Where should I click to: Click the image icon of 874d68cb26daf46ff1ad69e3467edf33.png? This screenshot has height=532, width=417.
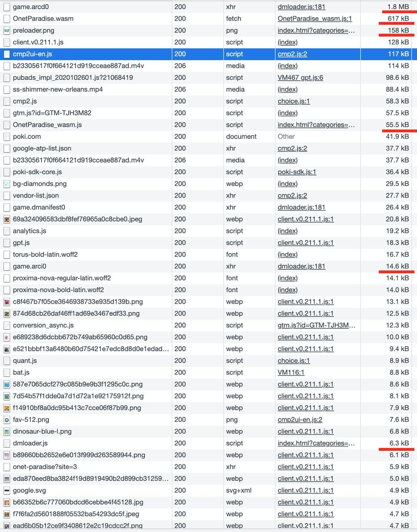coord(7,313)
